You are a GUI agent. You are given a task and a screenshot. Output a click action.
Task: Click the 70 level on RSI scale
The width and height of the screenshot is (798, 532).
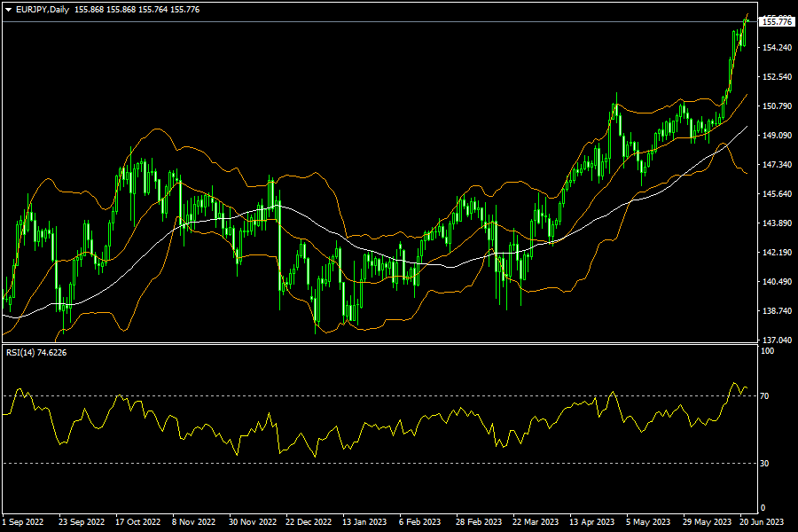pyautogui.click(x=764, y=396)
